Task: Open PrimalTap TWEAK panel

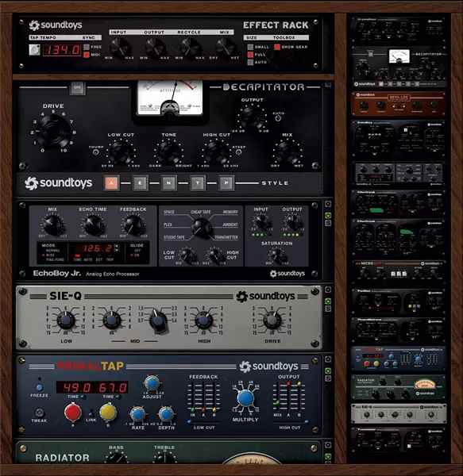Action: click(x=39, y=413)
